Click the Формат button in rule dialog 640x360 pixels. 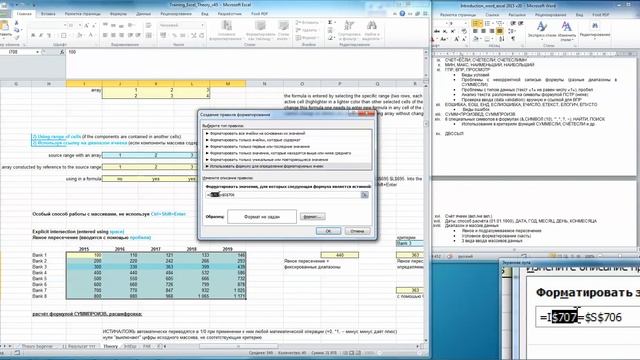(x=312, y=216)
